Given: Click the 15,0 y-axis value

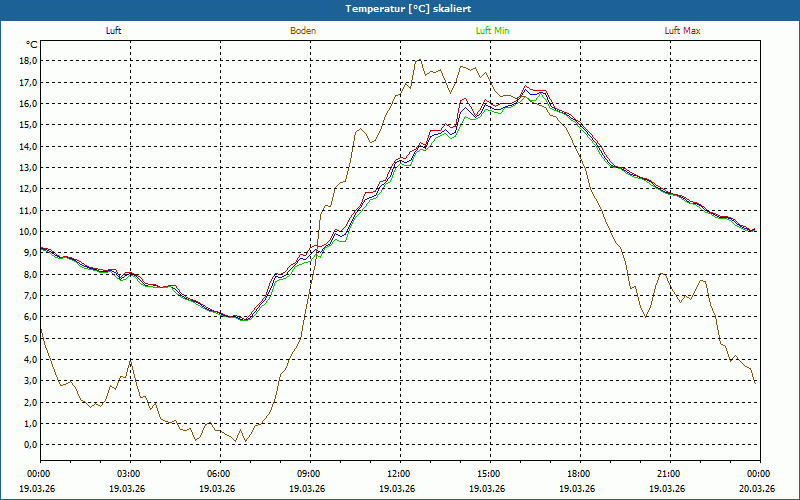Looking at the screenshot, I should click(x=29, y=125).
